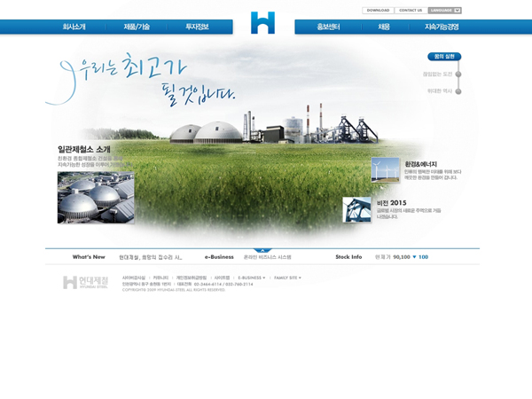
Task: Open the 지속가능경영 menu item
Action: pyautogui.click(x=442, y=27)
